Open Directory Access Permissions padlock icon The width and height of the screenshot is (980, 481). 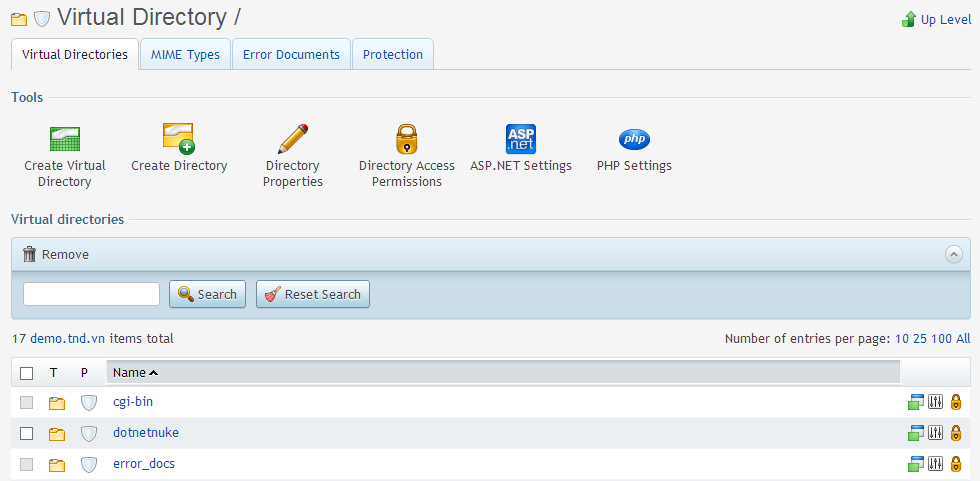click(406, 139)
